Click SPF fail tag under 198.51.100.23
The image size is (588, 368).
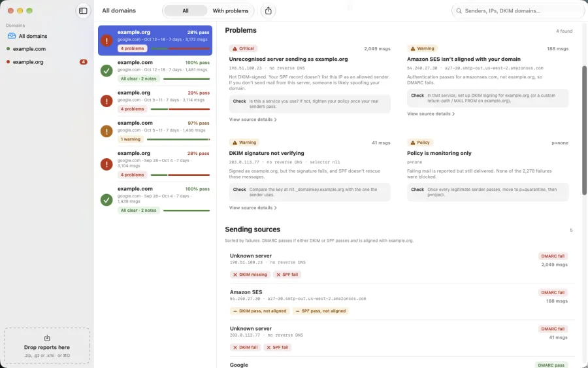[x=287, y=275]
